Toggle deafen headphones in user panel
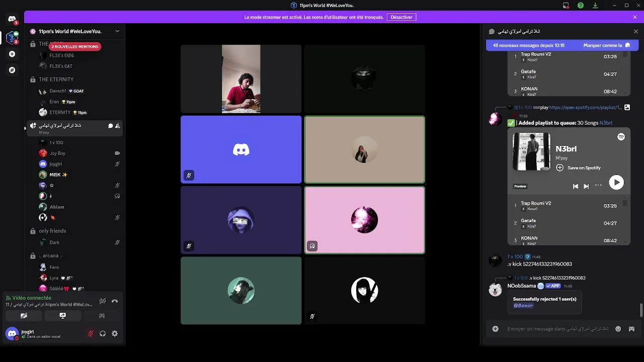Screen dimensions: 644x362 [103, 333]
